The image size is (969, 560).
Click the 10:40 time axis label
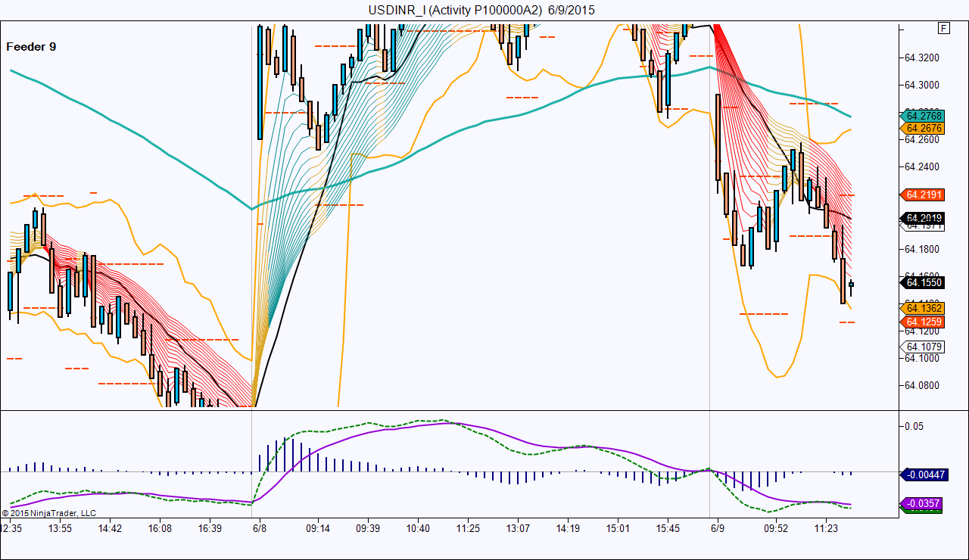point(417,528)
